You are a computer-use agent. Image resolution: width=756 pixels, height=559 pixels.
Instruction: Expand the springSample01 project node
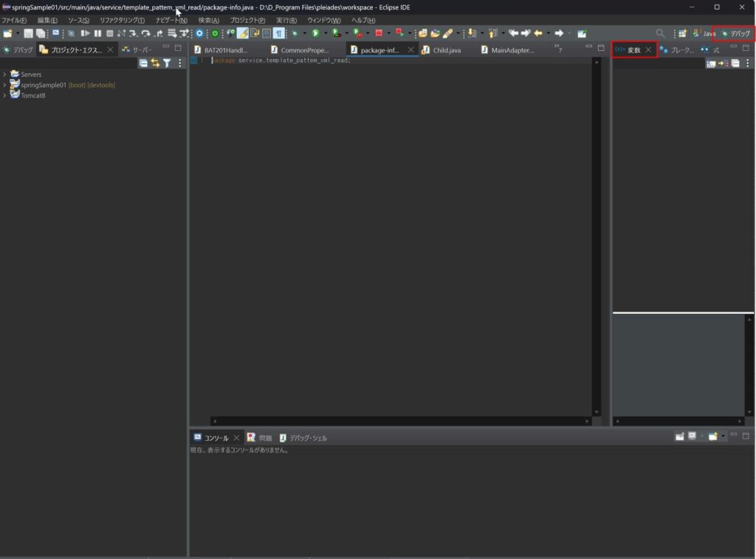coord(4,85)
